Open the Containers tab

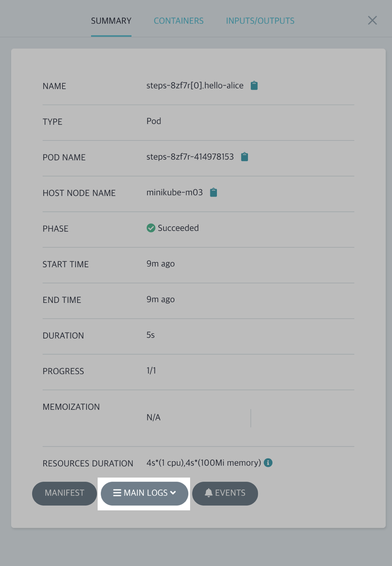coord(178,21)
